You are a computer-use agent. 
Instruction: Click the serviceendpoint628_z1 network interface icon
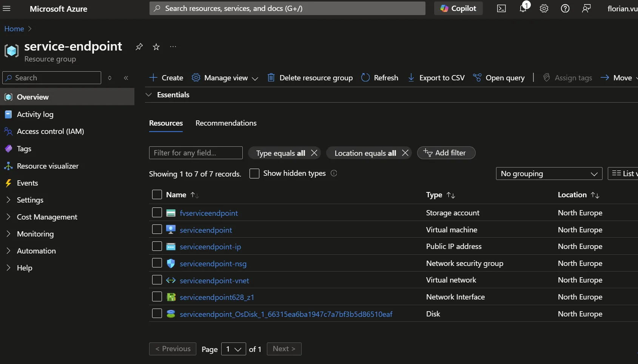(x=171, y=297)
